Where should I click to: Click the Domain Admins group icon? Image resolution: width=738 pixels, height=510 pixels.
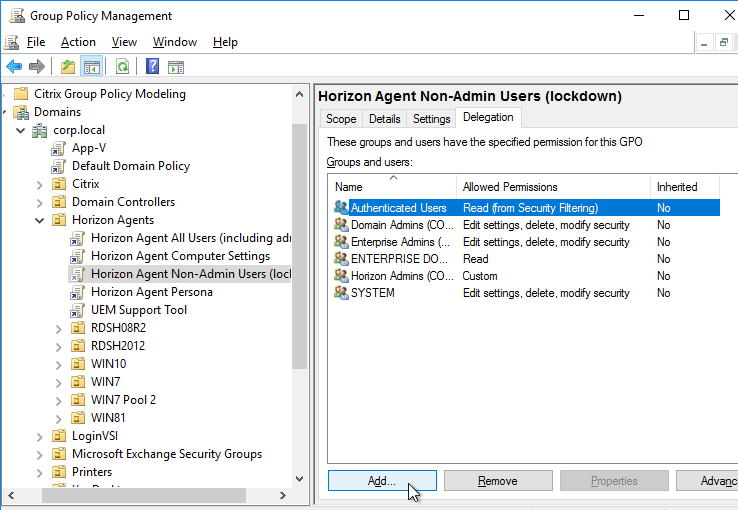[341, 224]
